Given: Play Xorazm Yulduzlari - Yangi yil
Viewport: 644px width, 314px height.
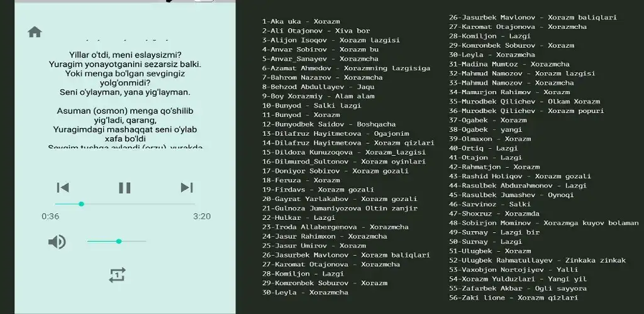Looking at the screenshot, I should pyautogui.click(x=517, y=279).
